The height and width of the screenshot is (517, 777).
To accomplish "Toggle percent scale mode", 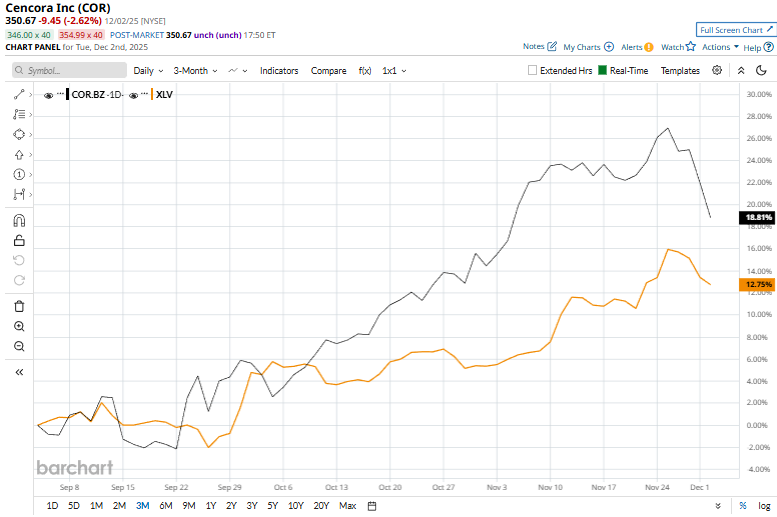I will click(x=743, y=506).
